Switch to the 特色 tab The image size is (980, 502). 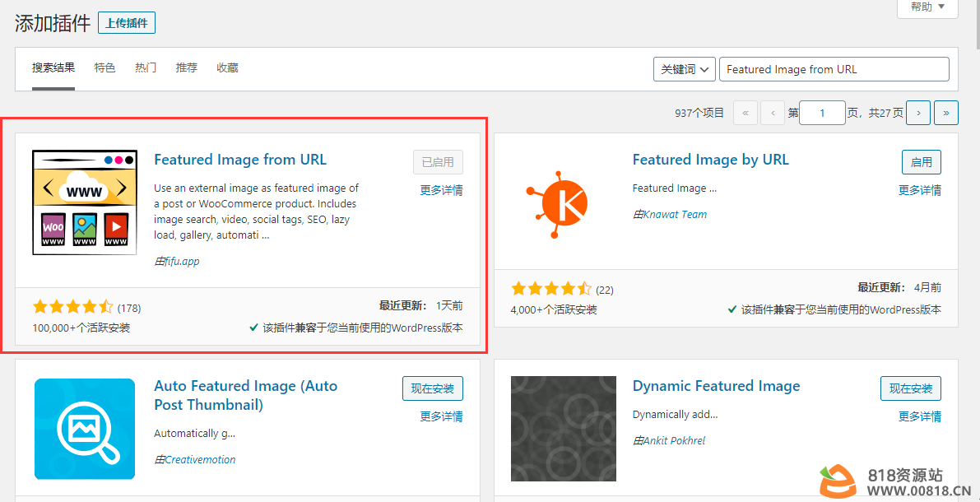tap(105, 67)
